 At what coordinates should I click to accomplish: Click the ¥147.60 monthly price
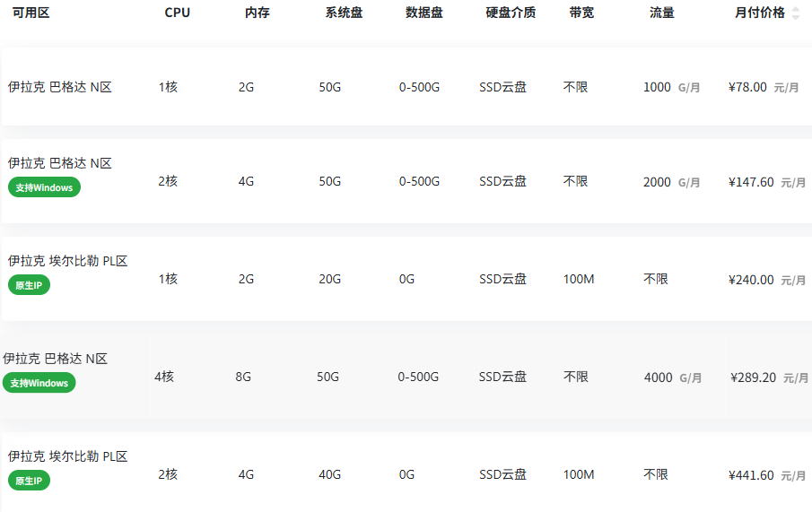[752, 182]
